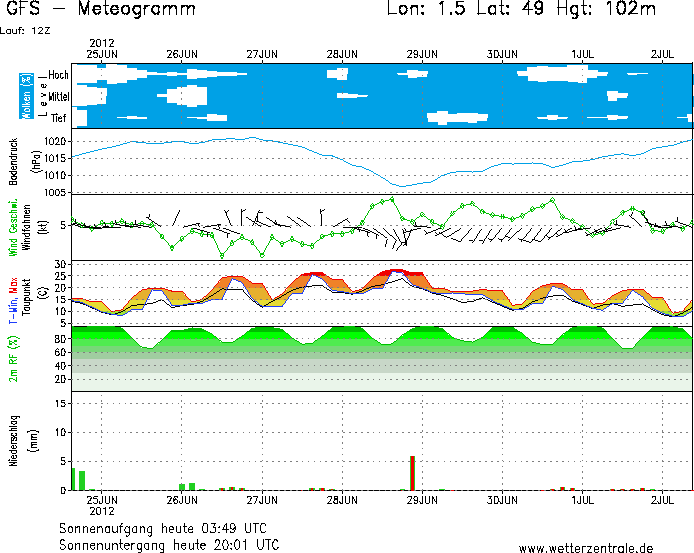Click the Hoch cloud level label
694x553 pixels.
59,74
